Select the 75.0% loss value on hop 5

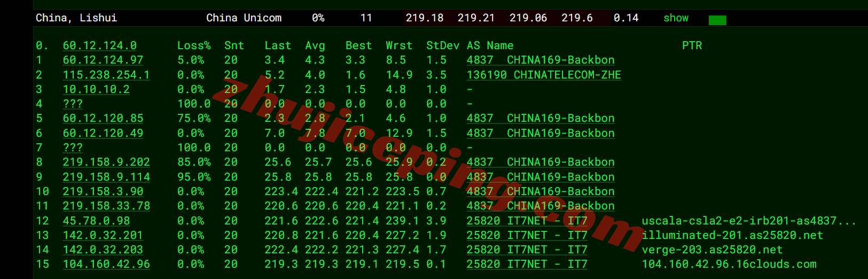point(194,118)
